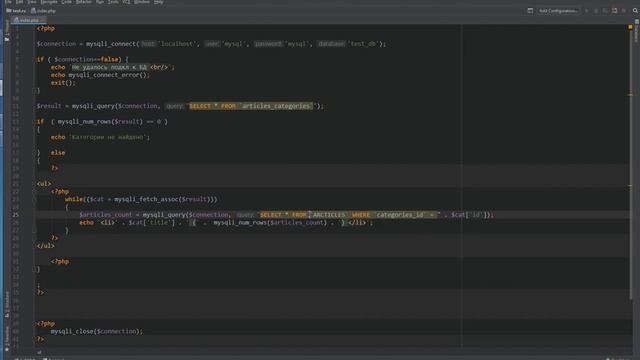Image resolution: width=640 pixels, height=360 pixels.
Task: Click the Run arrow icon in toolbar
Action: click(587, 11)
